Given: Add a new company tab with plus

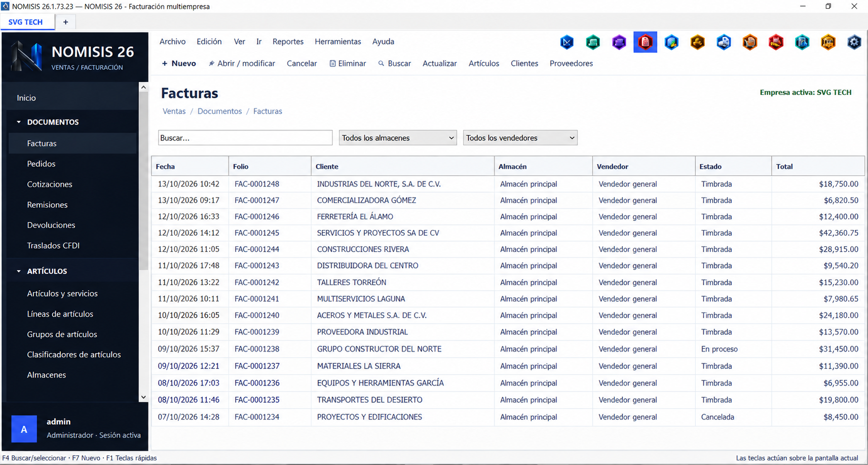Looking at the screenshot, I should (65, 22).
